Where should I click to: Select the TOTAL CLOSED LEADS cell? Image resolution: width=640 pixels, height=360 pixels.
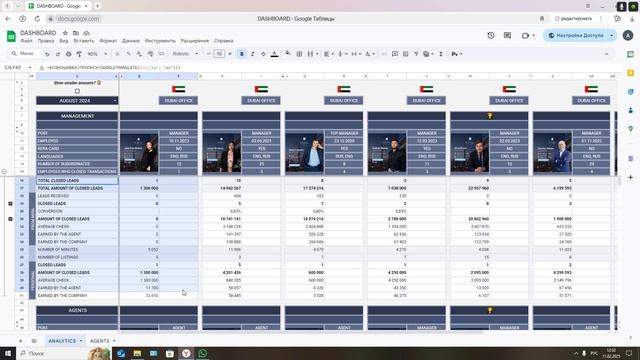pyautogui.click(x=77, y=180)
